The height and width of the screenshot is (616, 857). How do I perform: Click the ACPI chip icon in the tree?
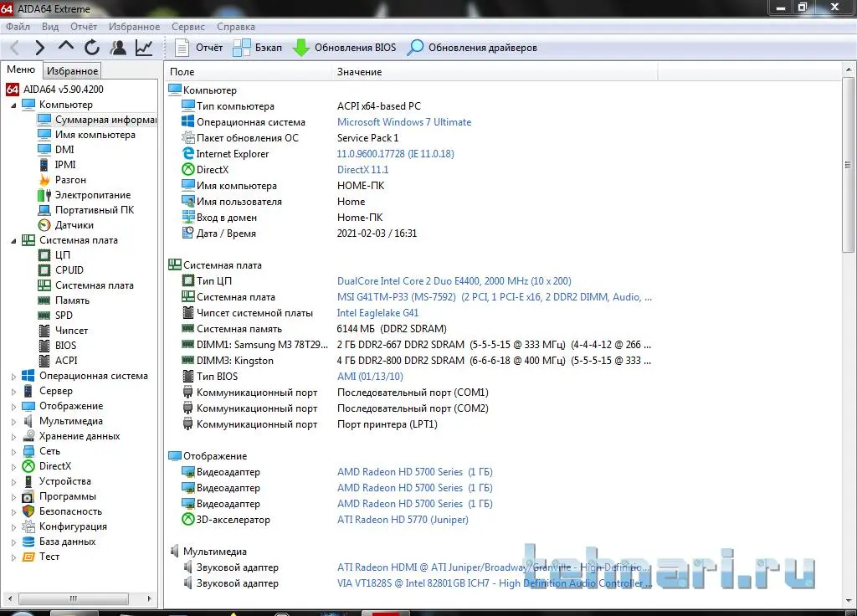tap(44, 360)
